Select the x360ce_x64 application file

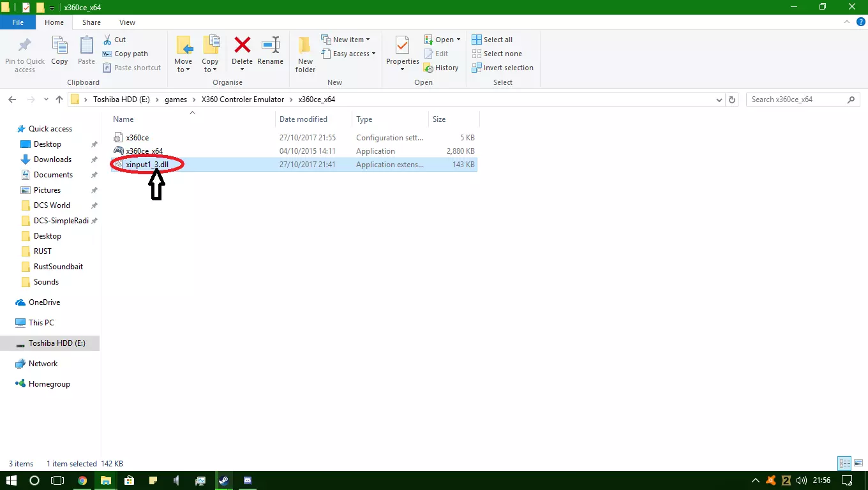coord(294,151)
